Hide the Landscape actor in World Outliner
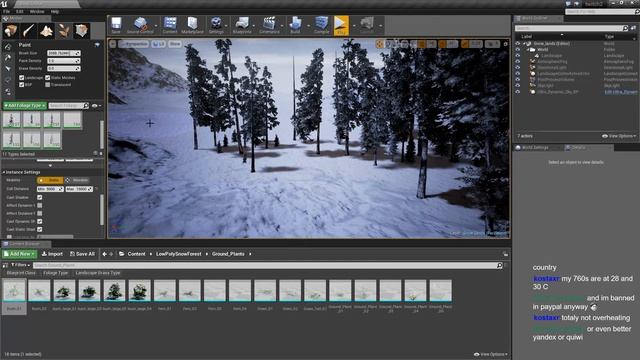Viewport: 640px width, 360px height. [x=518, y=56]
